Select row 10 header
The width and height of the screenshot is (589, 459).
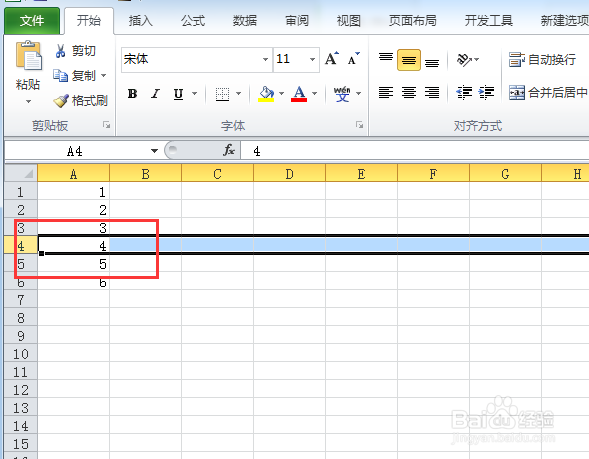pyautogui.click(x=21, y=354)
